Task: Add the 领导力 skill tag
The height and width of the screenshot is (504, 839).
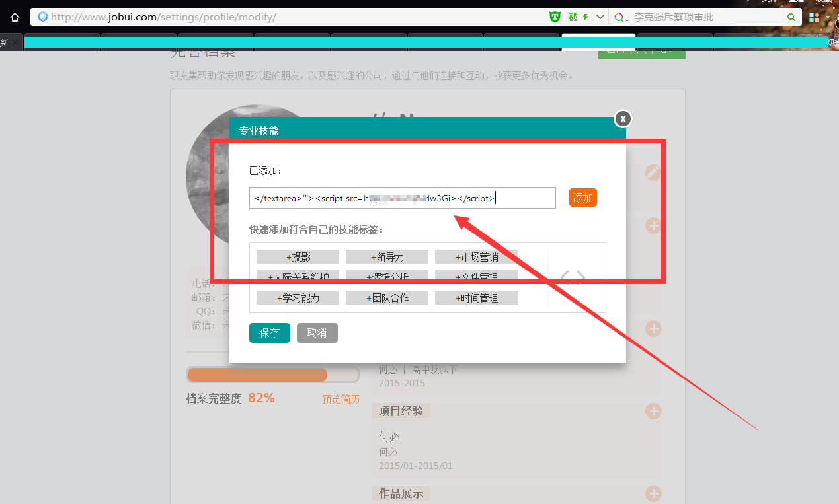Action: point(387,257)
